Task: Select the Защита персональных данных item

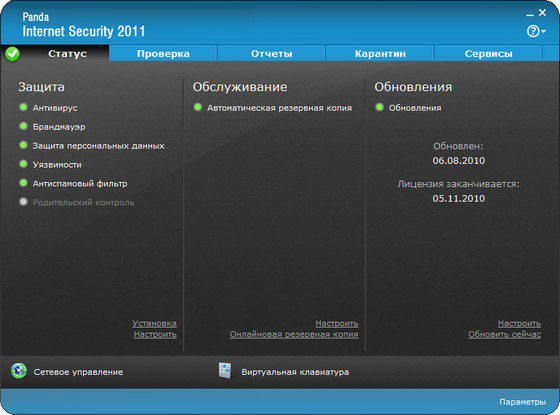Action: click(x=99, y=146)
